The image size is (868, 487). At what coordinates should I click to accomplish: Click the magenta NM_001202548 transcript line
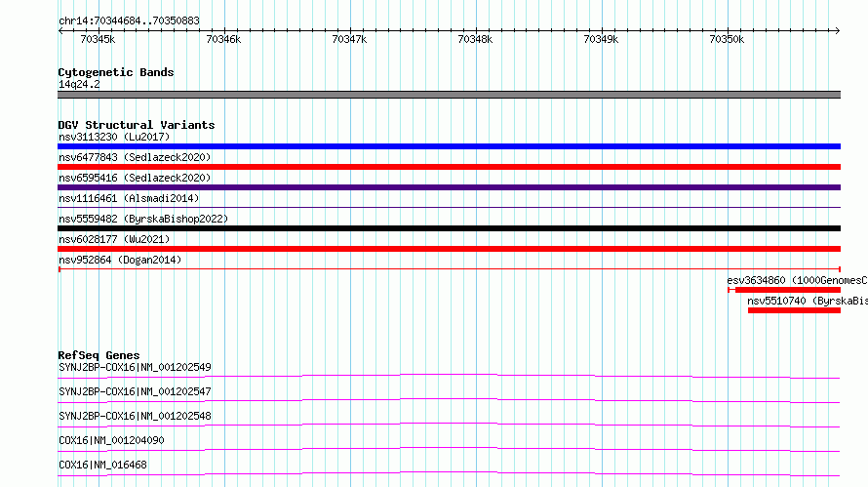tap(449, 425)
